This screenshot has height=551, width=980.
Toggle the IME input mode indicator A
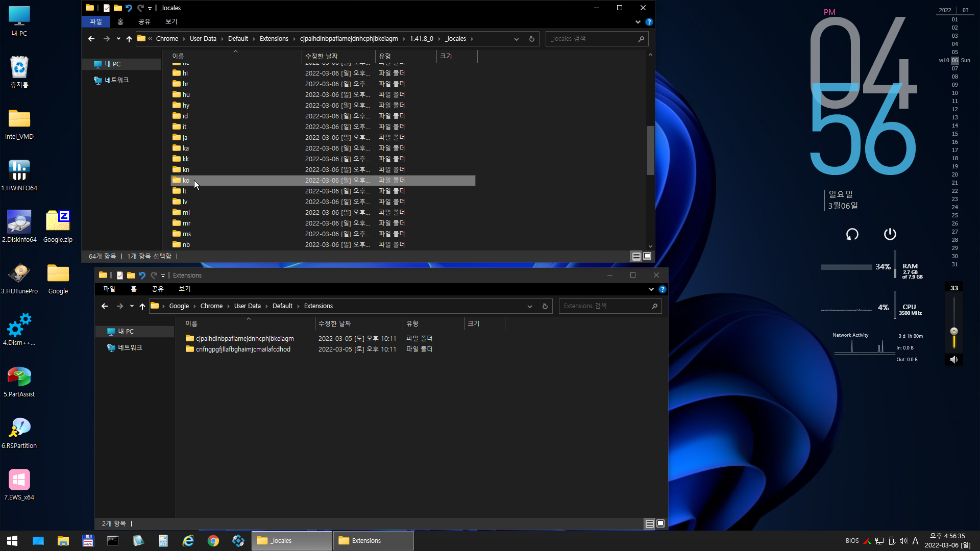point(915,541)
